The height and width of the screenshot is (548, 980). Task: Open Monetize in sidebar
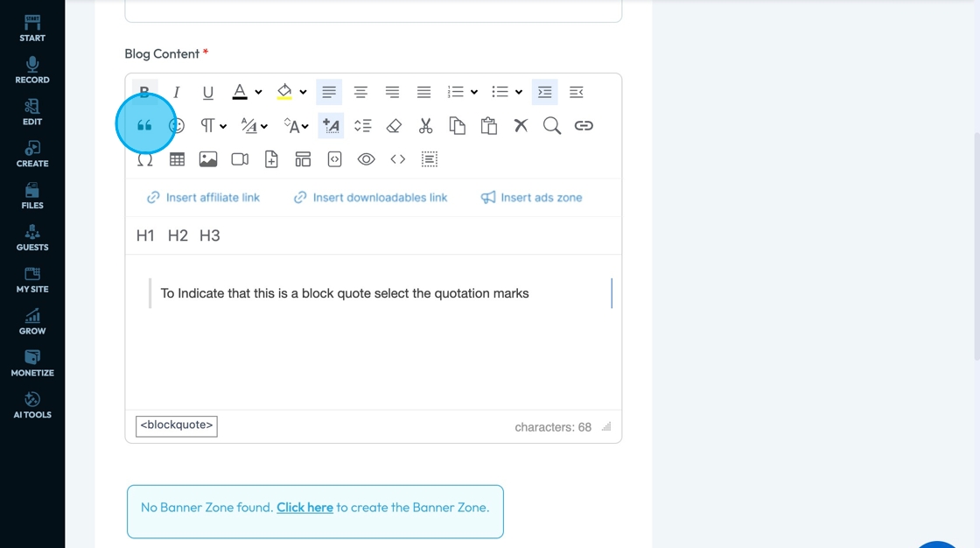[x=32, y=363]
